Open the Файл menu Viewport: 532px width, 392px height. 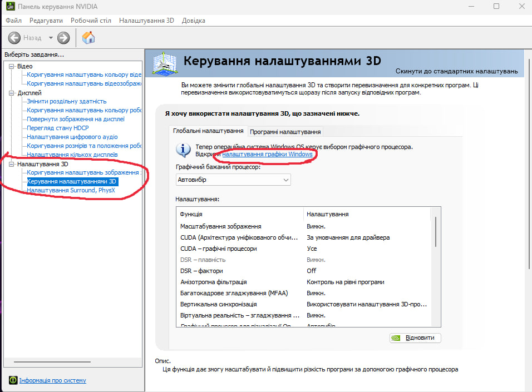(13, 21)
